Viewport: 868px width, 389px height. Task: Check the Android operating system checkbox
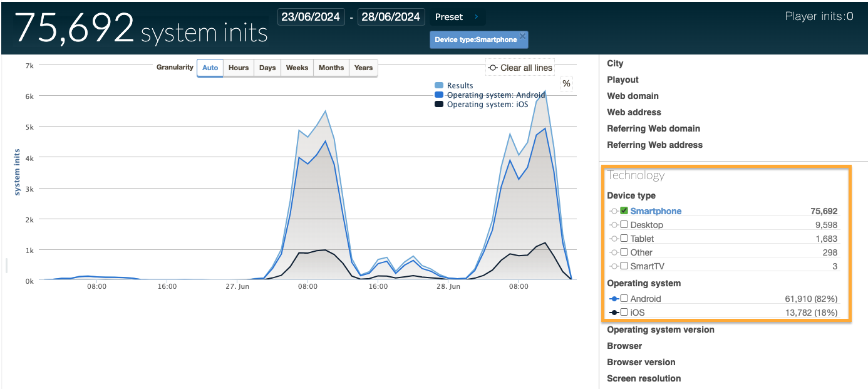click(x=624, y=298)
